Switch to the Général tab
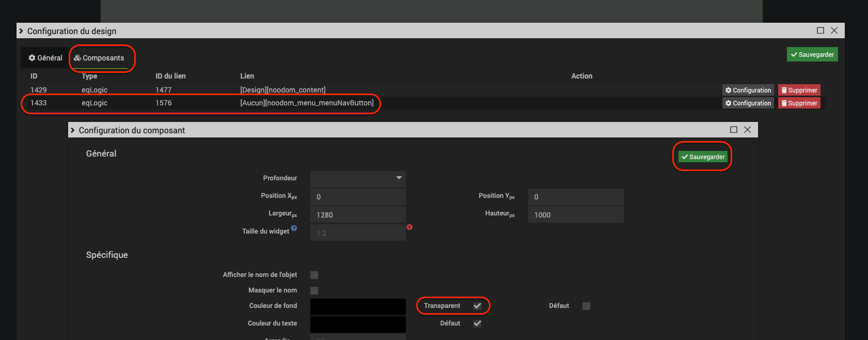Image resolution: width=868 pixels, height=340 pixels. (x=45, y=58)
